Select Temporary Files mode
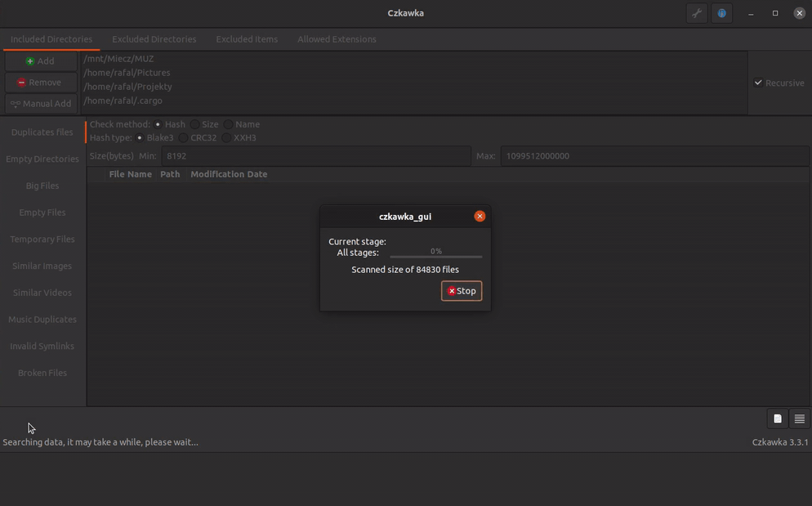This screenshot has width=812, height=506. (42, 239)
